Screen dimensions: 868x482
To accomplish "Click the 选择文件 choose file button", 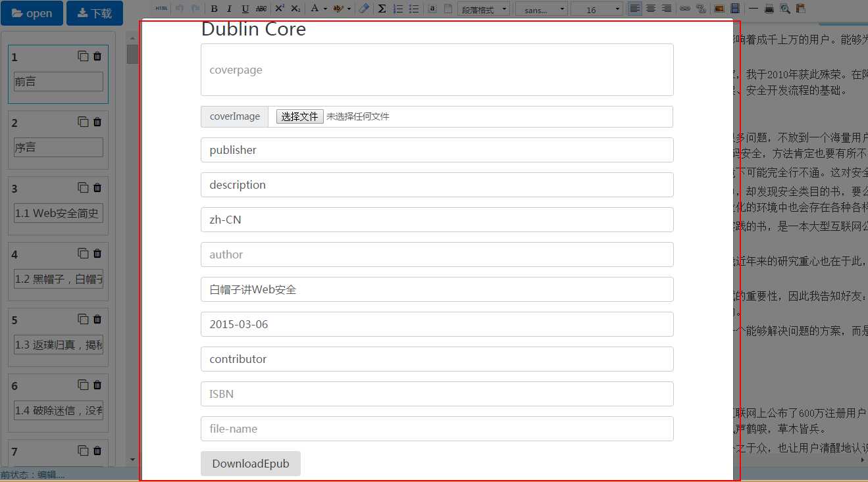I will click(x=299, y=116).
